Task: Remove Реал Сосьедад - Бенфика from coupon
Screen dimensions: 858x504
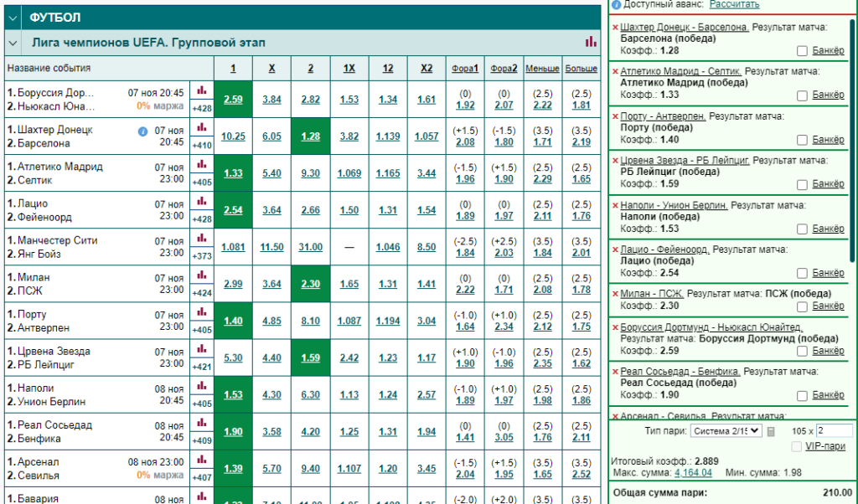Action: coord(615,372)
